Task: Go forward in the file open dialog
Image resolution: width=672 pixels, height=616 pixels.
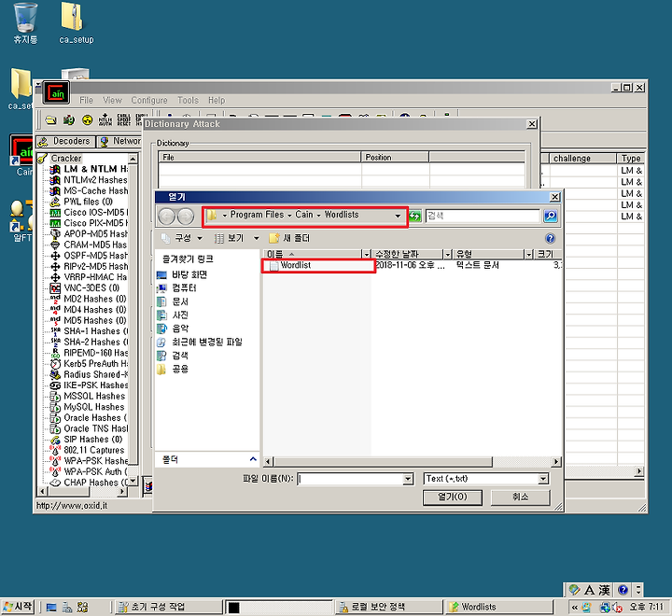Action: point(185,217)
